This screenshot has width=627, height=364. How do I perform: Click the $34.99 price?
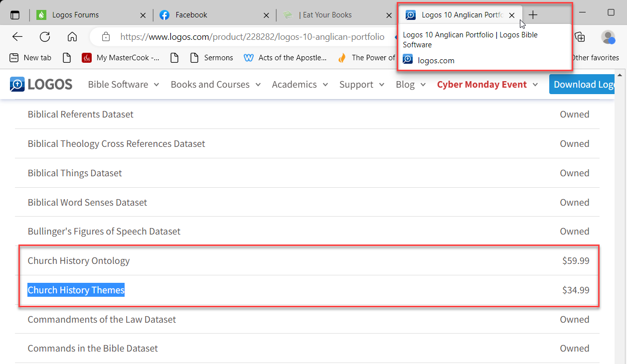tap(576, 290)
